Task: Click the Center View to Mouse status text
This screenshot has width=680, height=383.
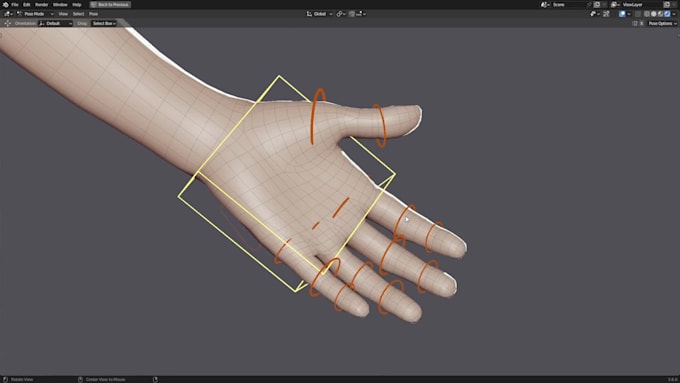Action: [x=105, y=380]
